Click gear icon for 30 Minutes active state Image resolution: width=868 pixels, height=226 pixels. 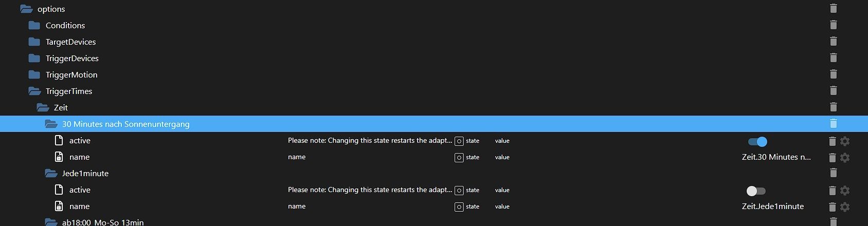click(845, 141)
